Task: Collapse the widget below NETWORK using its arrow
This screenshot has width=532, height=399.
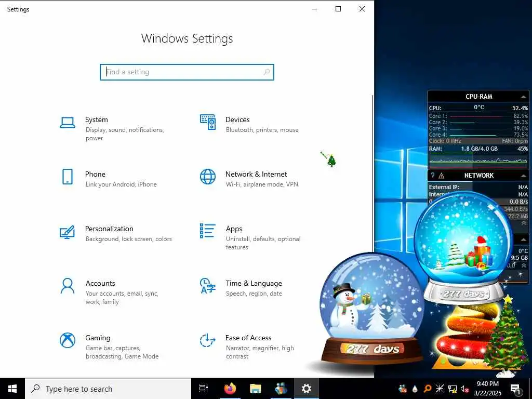Action: pyautogui.click(x=523, y=240)
